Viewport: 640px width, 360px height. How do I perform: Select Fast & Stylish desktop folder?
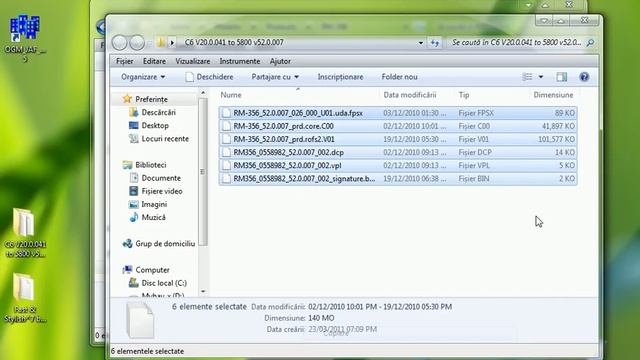pos(24,298)
